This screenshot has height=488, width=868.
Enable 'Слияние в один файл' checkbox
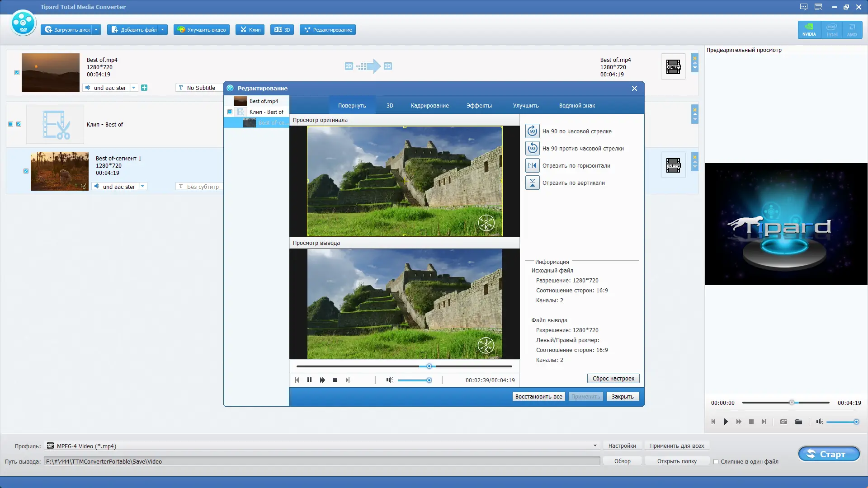716,461
